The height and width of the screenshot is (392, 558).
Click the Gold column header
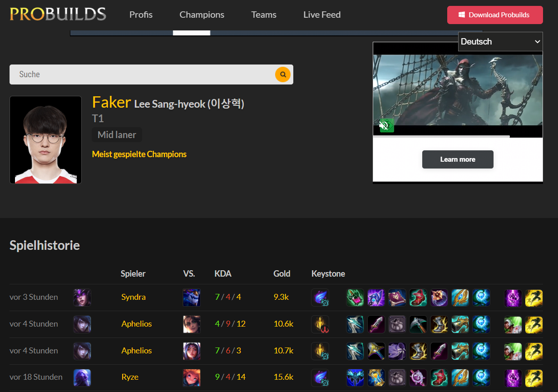pyautogui.click(x=282, y=273)
